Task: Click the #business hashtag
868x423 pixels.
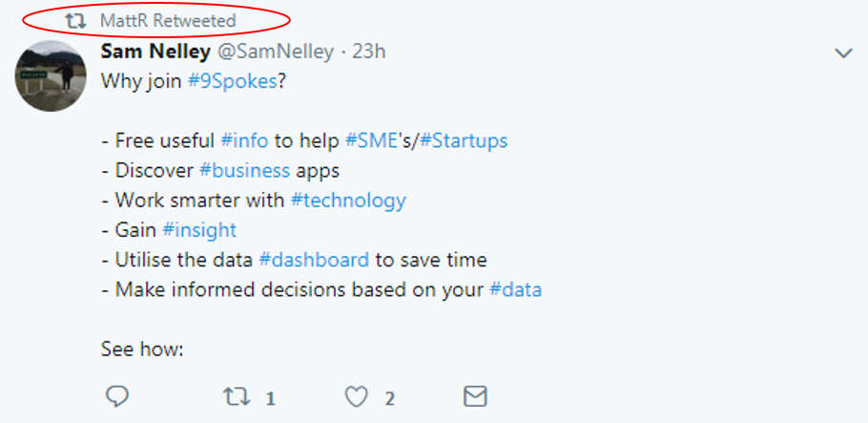Action: 244,170
